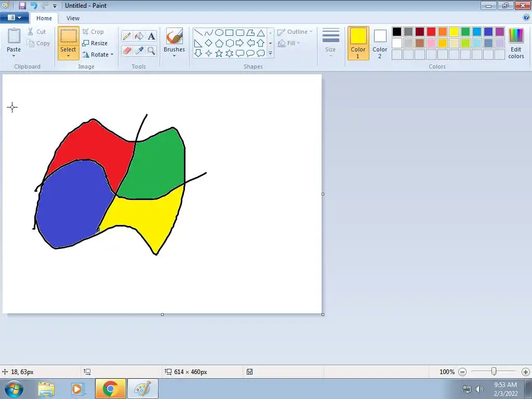Switch to the View tab

[73, 18]
